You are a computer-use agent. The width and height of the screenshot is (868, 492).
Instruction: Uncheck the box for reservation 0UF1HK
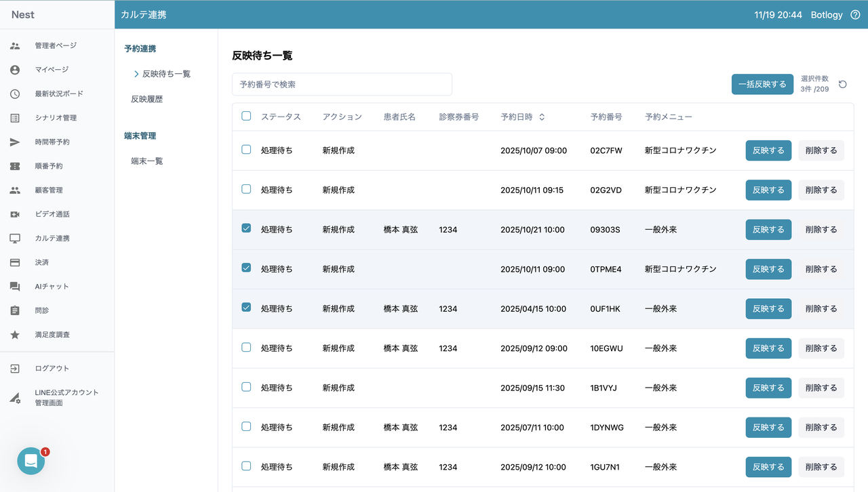pos(246,308)
